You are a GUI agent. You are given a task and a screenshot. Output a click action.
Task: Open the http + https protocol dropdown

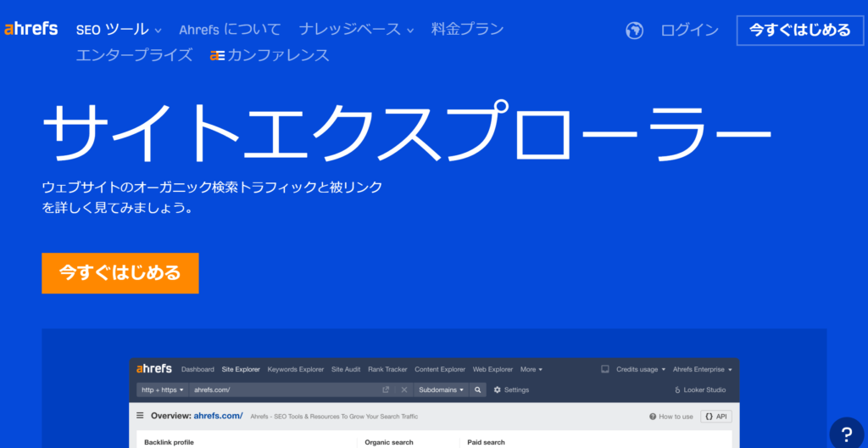[x=162, y=389]
